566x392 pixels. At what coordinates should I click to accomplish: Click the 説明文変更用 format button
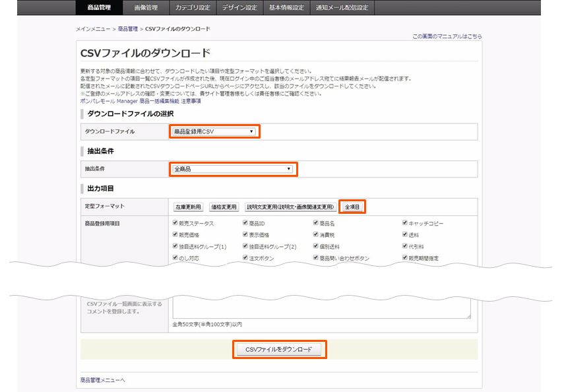(290, 207)
